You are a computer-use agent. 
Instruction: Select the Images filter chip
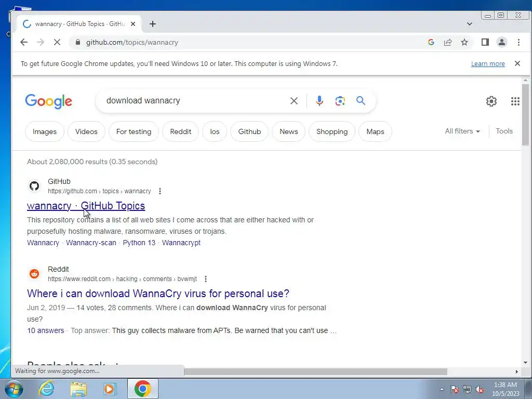click(45, 131)
